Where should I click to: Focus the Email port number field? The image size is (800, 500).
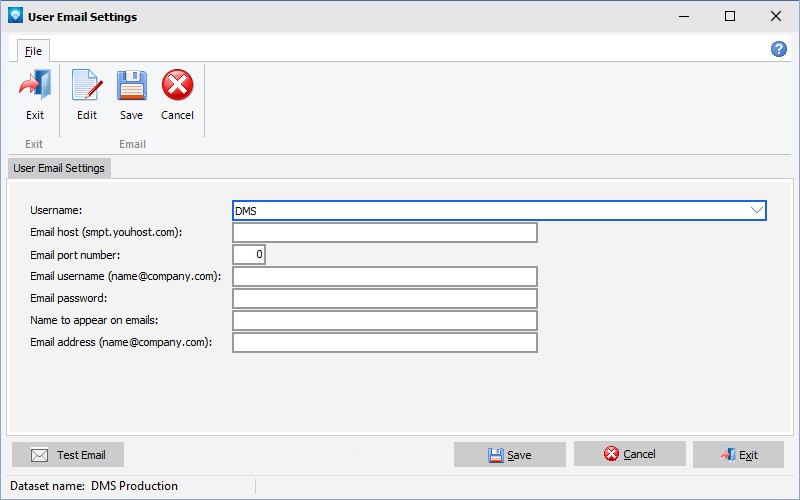tap(249, 255)
